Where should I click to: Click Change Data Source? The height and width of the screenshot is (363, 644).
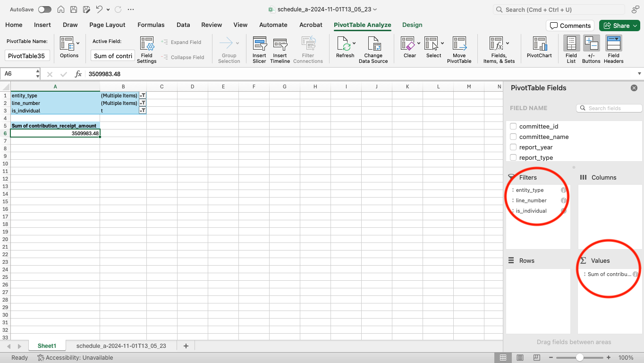tap(373, 50)
